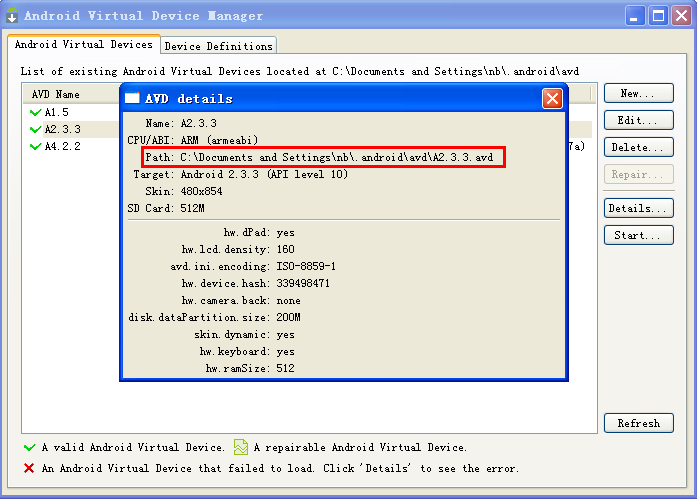
Task: Click the avd.ini.encoding value ISO-8859-1
Action: 306,266
